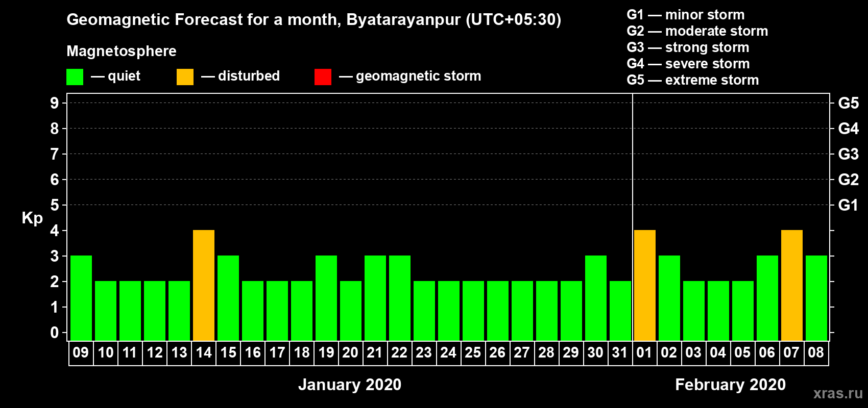Click the Magnetosphere heading

[x=122, y=52]
